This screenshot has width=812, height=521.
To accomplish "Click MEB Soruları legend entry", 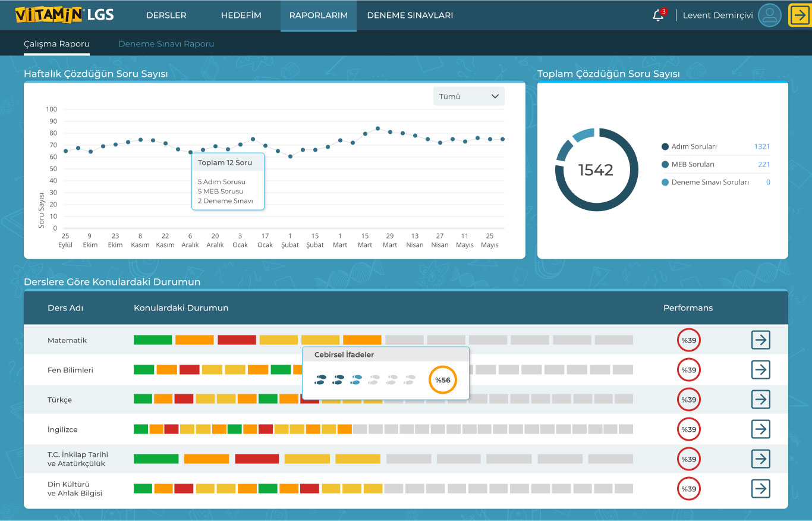I will point(688,164).
